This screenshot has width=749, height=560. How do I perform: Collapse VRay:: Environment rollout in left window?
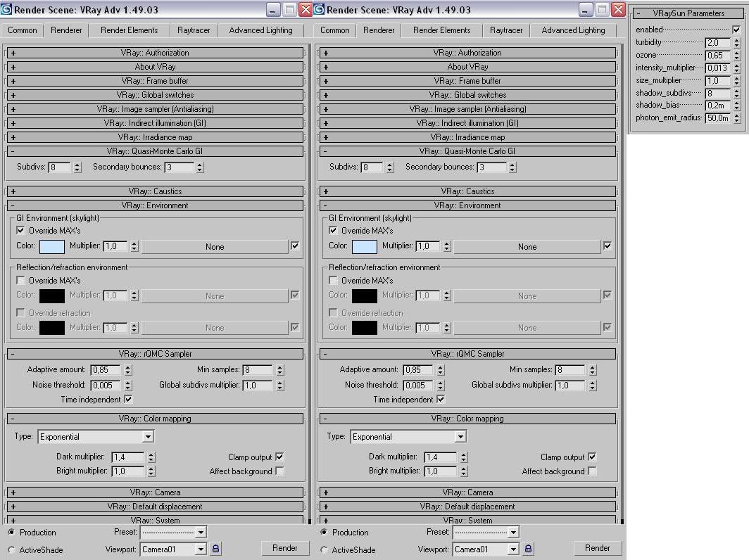[156, 205]
